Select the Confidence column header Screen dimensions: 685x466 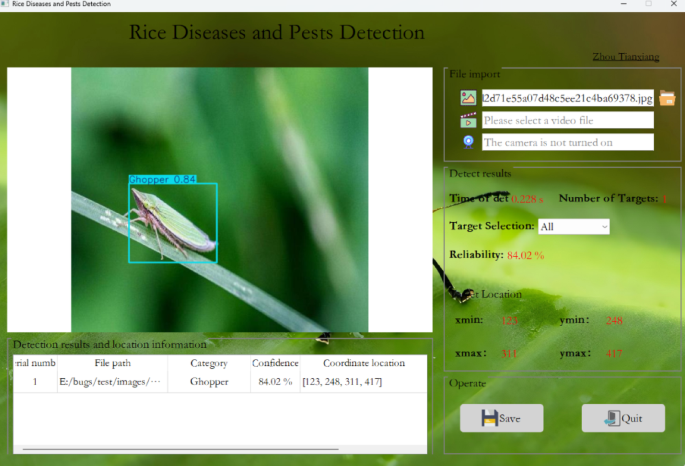[x=275, y=363]
